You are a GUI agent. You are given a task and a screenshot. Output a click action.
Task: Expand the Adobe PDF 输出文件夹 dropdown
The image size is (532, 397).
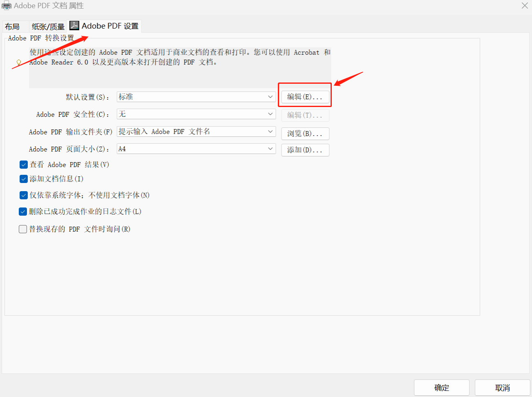tap(196, 132)
